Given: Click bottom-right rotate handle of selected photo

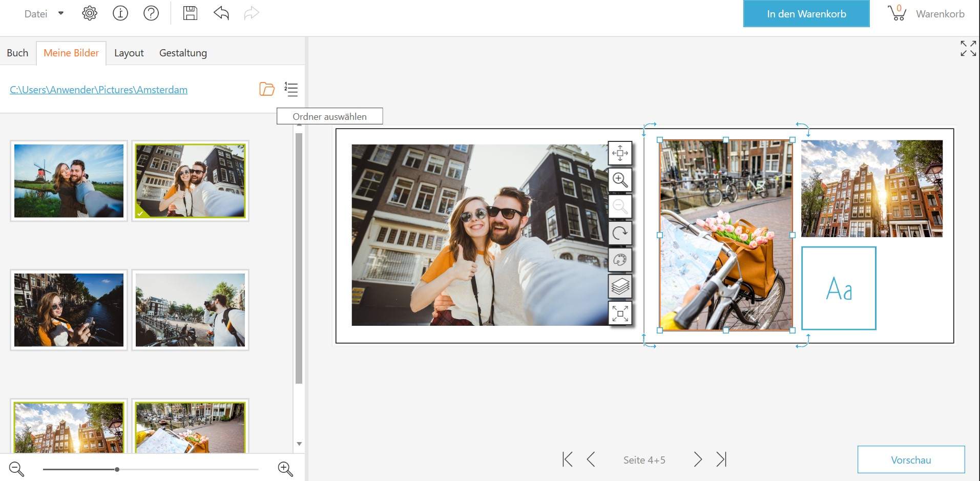Looking at the screenshot, I should (803, 341).
